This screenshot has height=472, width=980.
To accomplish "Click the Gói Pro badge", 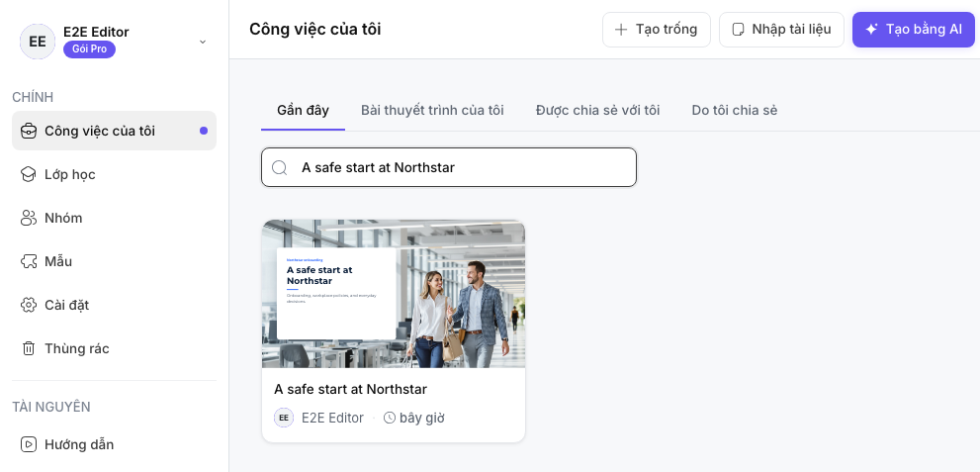I will pyautogui.click(x=89, y=48).
